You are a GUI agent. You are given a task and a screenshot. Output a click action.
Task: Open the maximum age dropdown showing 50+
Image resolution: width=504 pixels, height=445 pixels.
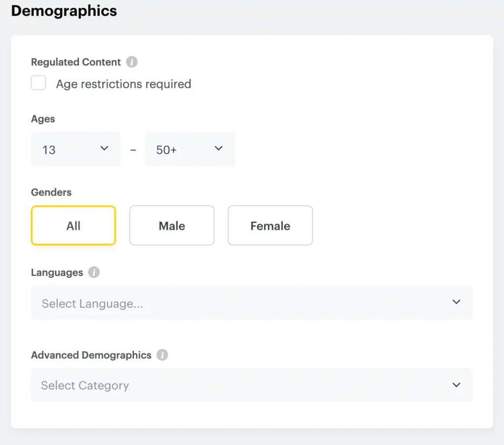(x=190, y=149)
